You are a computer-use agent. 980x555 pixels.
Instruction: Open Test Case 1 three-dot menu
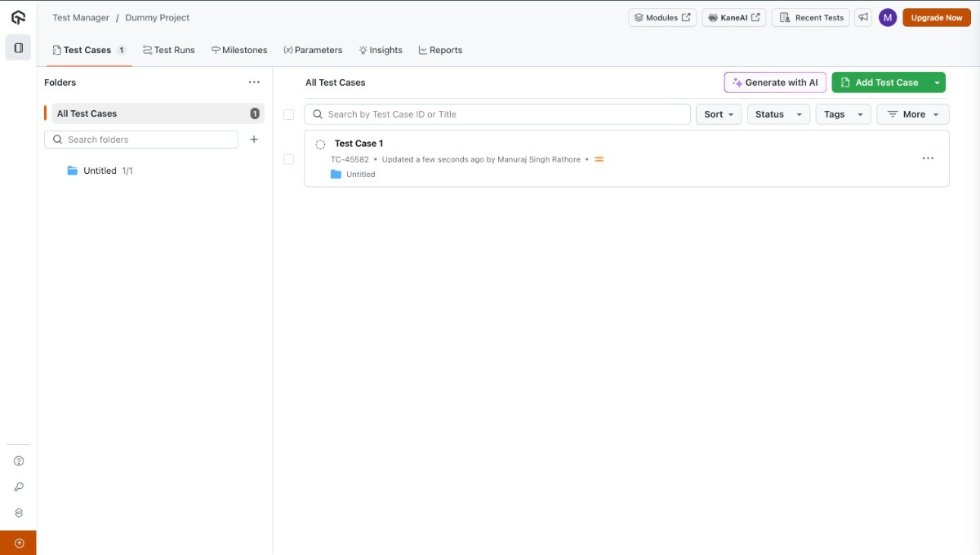[928, 158]
